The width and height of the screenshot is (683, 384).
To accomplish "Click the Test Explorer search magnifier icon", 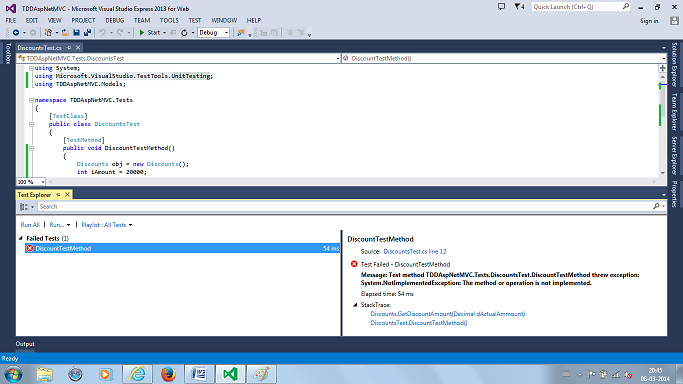I will coord(656,206).
